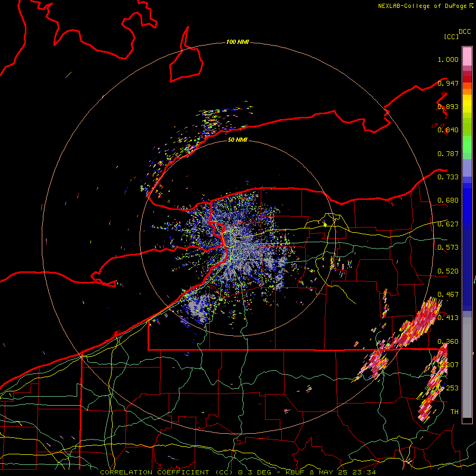
Task: Click the 100 NMI range ring label
Action: tap(237, 42)
